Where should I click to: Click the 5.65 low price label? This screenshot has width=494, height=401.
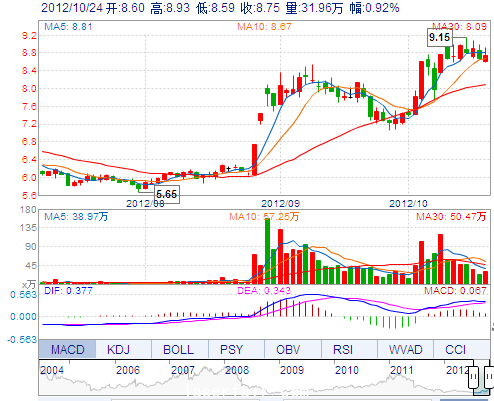coord(167,194)
